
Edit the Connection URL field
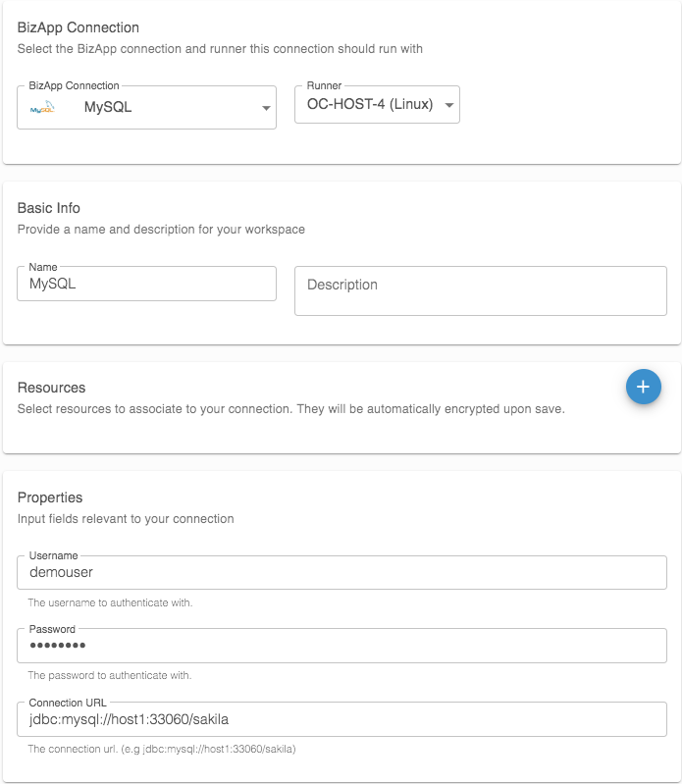(341, 718)
